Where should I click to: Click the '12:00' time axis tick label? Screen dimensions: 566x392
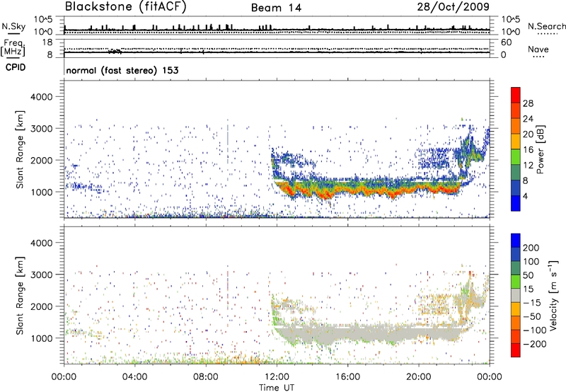pyautogui.click(x=277, y=377)
